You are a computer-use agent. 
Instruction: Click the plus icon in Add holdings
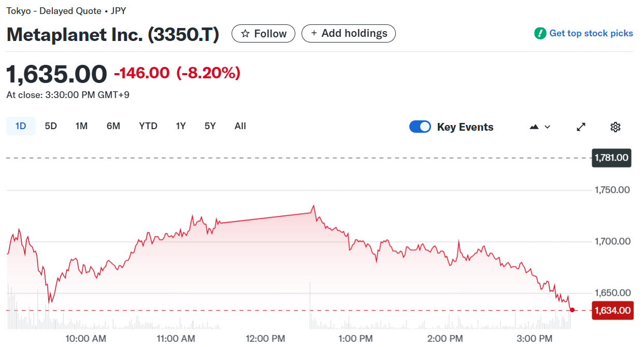313,34
